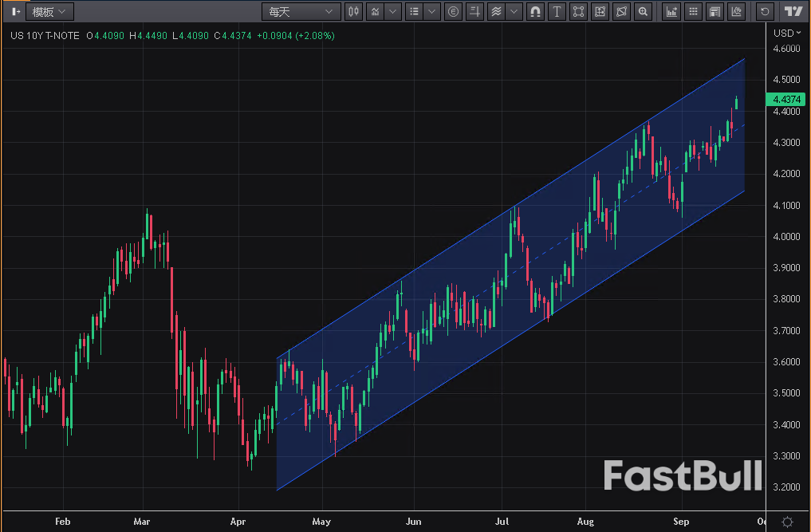The image size is (811, 532).
Task: Click the blue channel's upper trendline
Action: pos(510,210)
